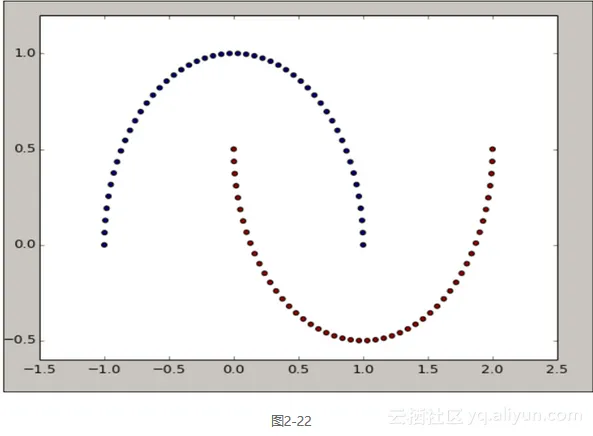The width and height of the screenshot is (593, 436).
Task: Click the x-axis tick label 2.0
Action: pos(492,369)
